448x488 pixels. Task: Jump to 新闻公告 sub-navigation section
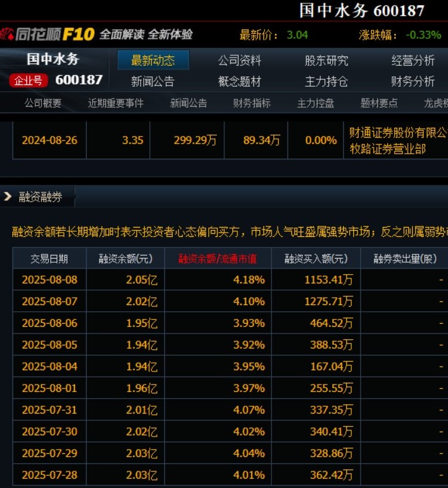point(188,103)
